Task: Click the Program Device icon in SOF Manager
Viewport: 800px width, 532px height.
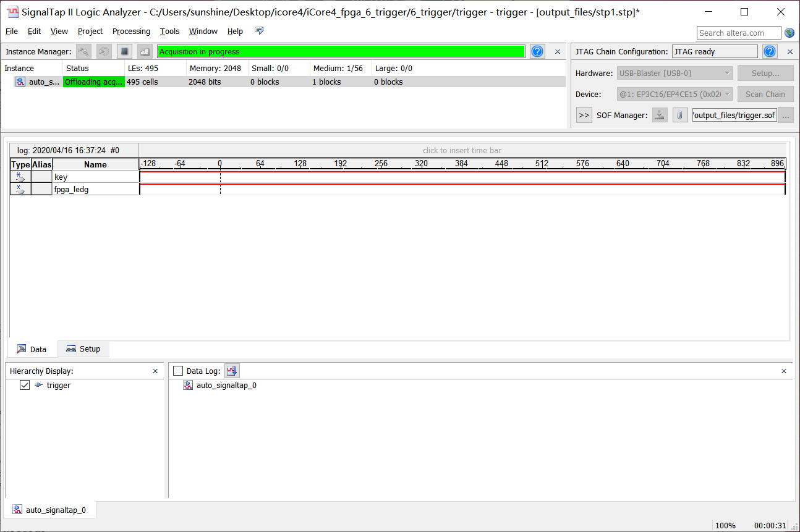Action: coord(660,115)
